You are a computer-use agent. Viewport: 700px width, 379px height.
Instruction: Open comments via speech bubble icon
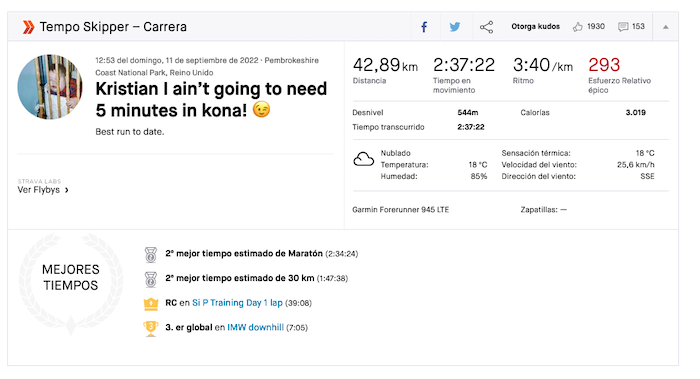pos(623,27)
